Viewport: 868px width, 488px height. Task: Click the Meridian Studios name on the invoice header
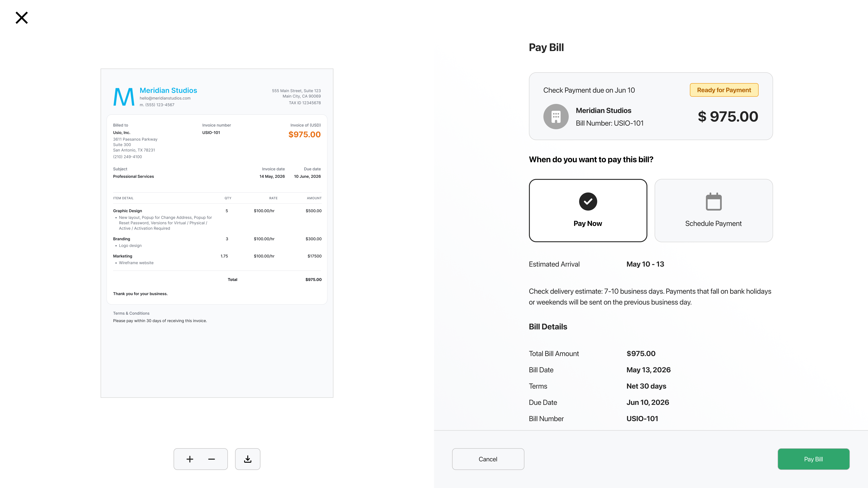(x=168, y=90)
